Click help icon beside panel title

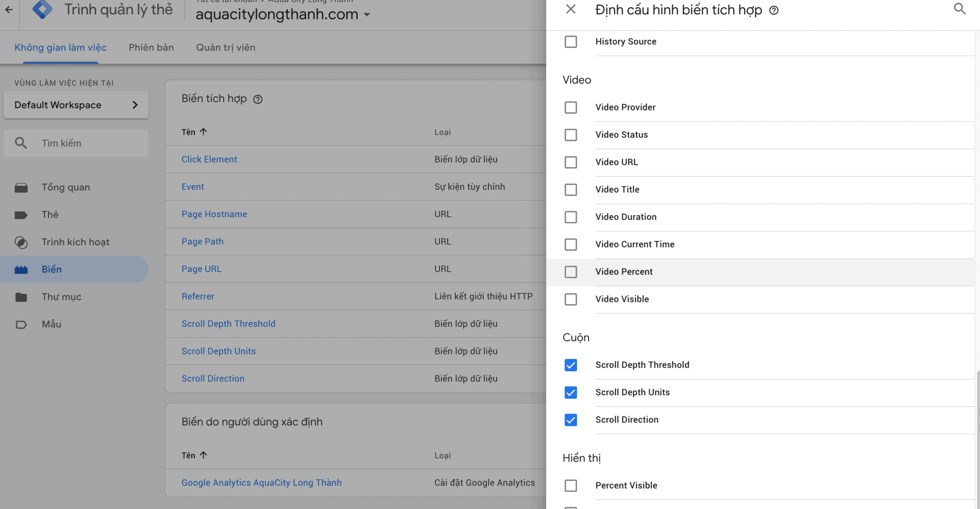[x=774, y=10]
